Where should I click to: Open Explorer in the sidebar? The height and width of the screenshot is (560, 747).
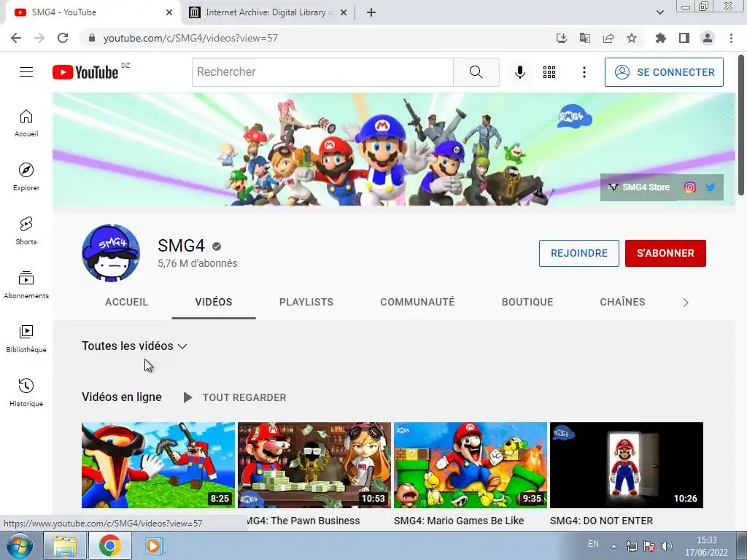point(26,177)
